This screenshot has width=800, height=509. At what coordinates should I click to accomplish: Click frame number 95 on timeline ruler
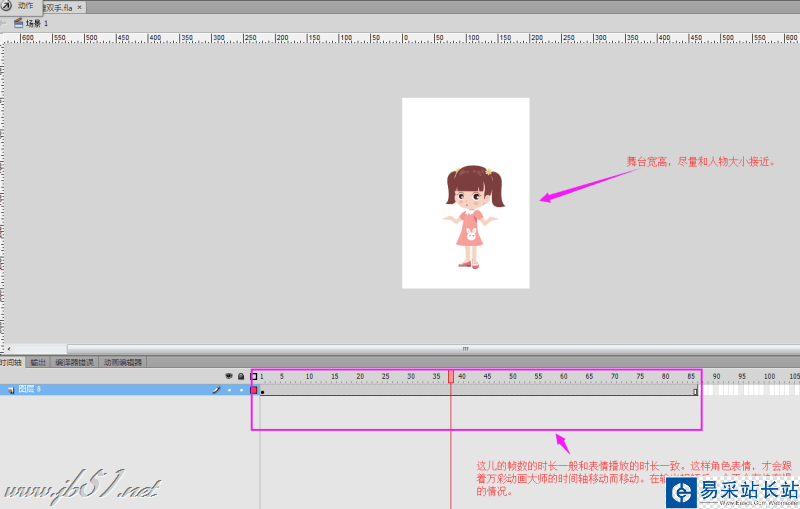click(742, 376)
